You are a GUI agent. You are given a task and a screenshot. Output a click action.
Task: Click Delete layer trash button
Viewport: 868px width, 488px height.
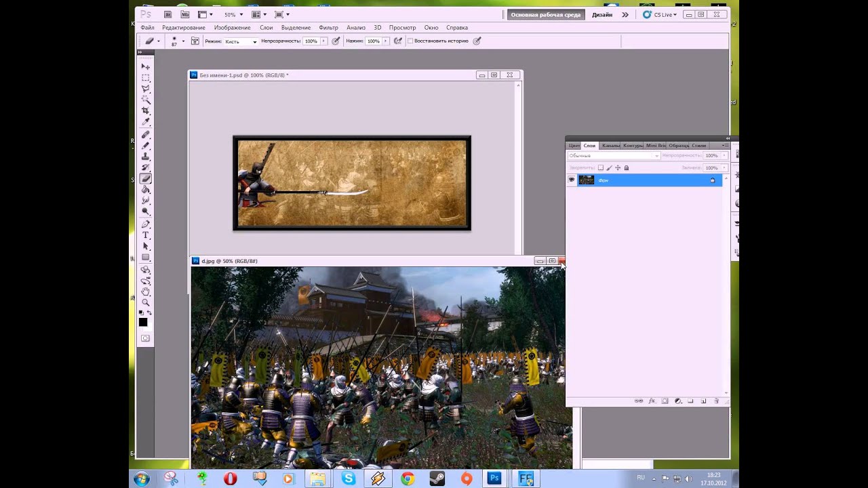click(x=716, y=401)
